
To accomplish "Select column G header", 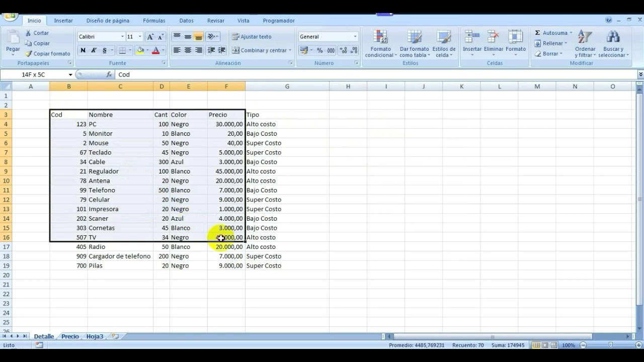I will pyautogui.click(x=287, y=86).
